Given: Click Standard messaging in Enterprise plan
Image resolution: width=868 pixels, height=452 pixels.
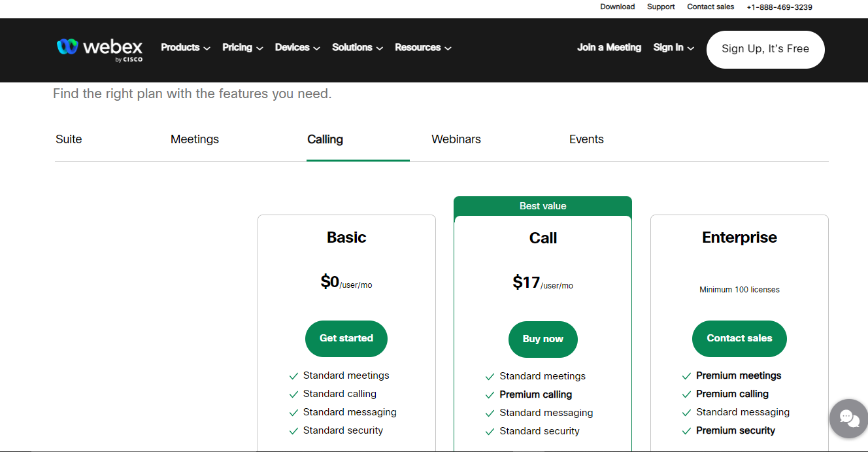Looking at the screenshot, I should (x=743, y=412).
